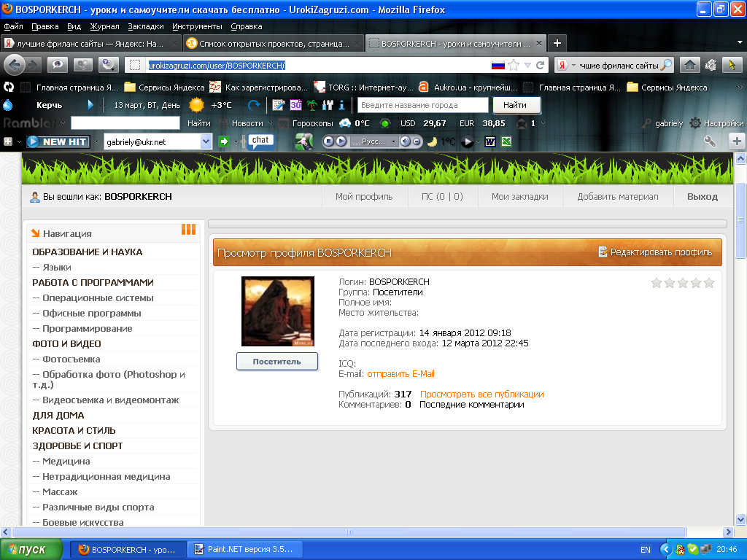Click the edit profile notepad icon

point(603,252)
